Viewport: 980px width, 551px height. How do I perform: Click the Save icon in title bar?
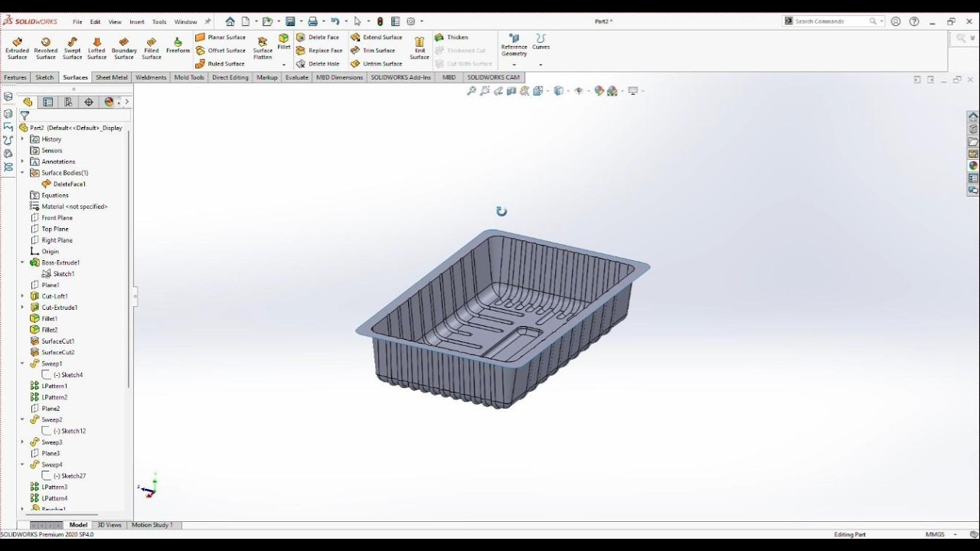point(290,21)
